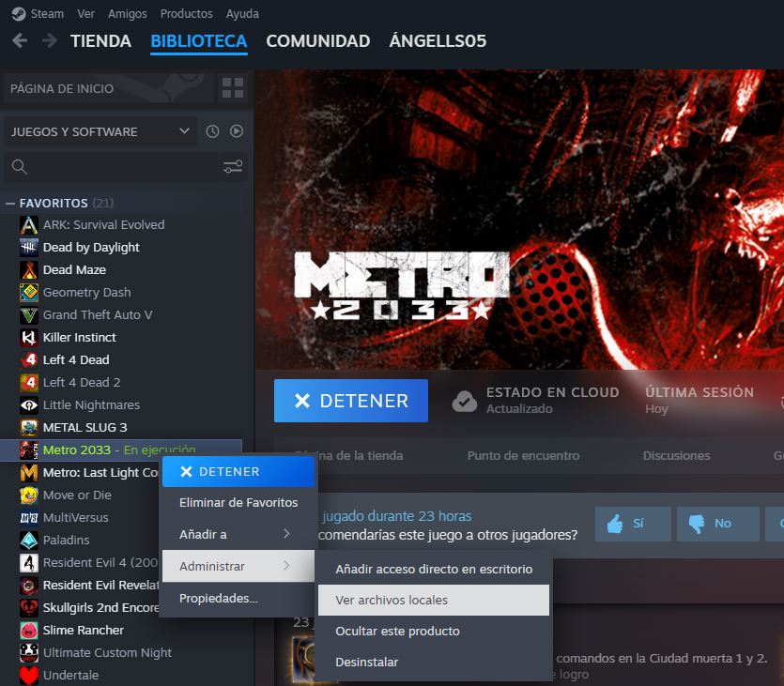Click the Dead Maze game icon
The image size is (784, 686).
coord(29,270)
